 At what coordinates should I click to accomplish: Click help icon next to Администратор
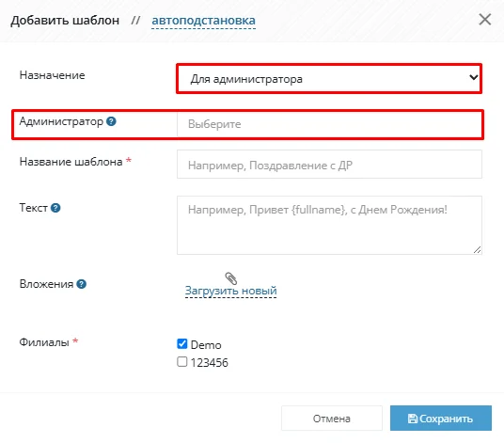click(x=111, y=121)
